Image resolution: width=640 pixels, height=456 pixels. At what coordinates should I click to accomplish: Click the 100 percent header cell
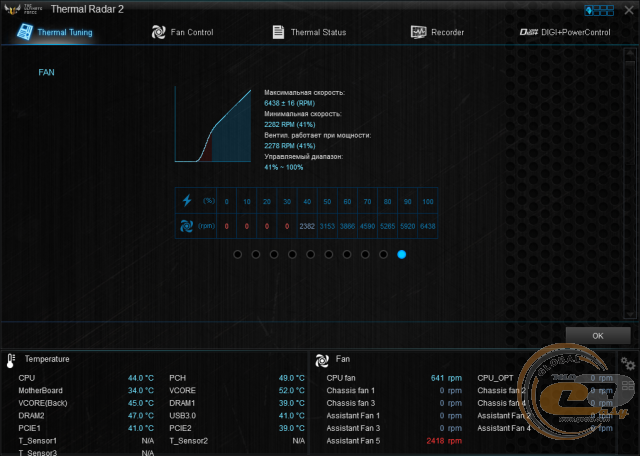[x=428, y=201]
